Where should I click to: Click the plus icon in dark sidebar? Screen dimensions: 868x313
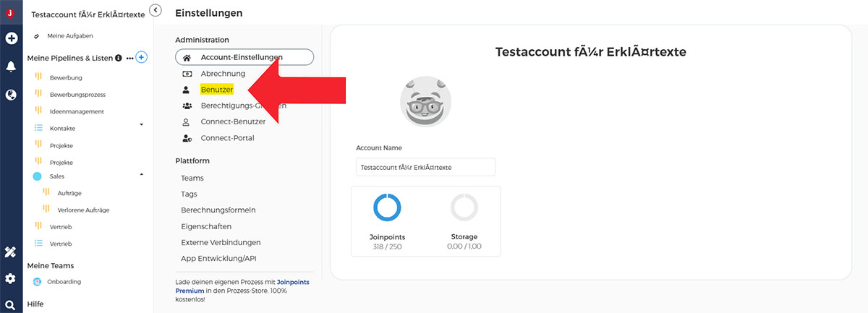(11, 38)
